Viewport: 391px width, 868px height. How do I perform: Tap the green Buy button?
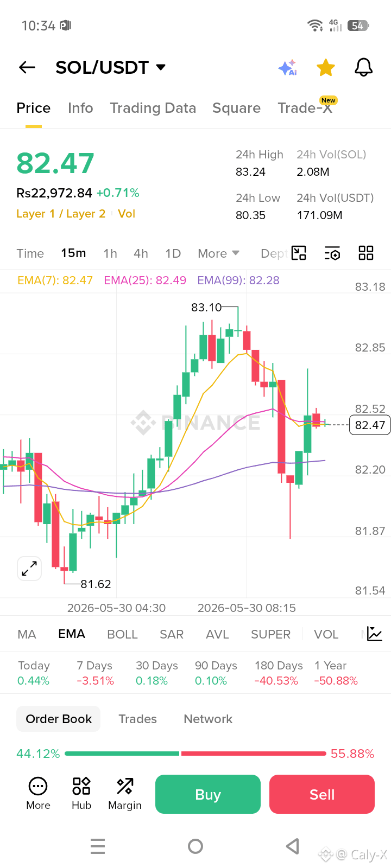(208, 794)
